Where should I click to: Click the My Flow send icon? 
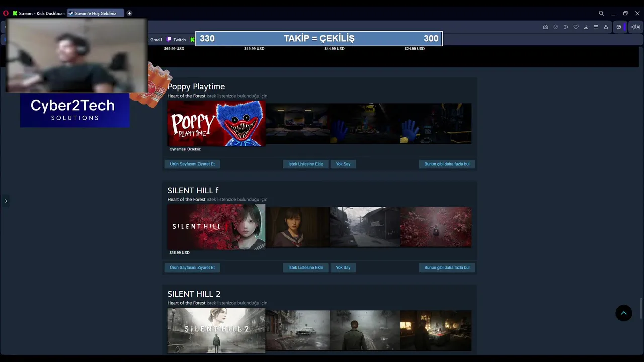point(566,27)
